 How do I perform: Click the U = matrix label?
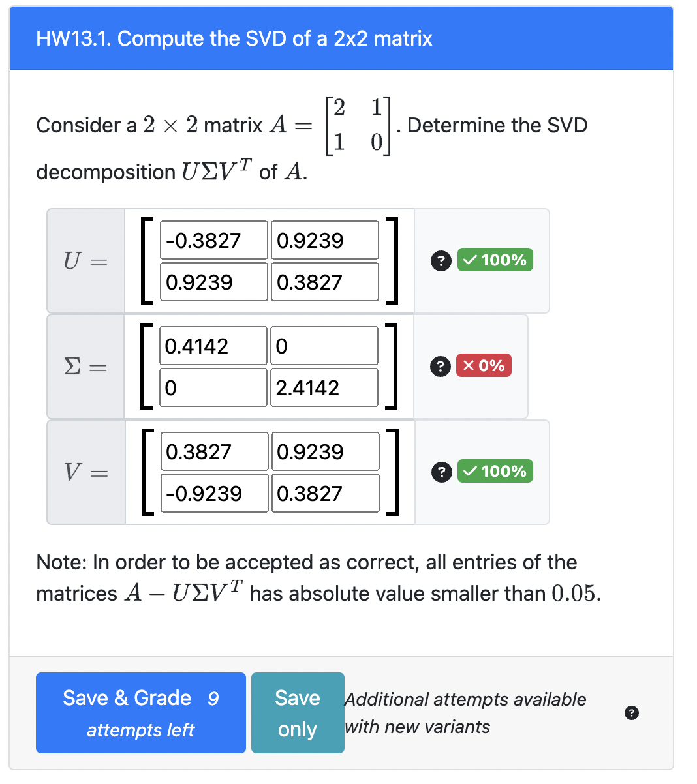85,260
